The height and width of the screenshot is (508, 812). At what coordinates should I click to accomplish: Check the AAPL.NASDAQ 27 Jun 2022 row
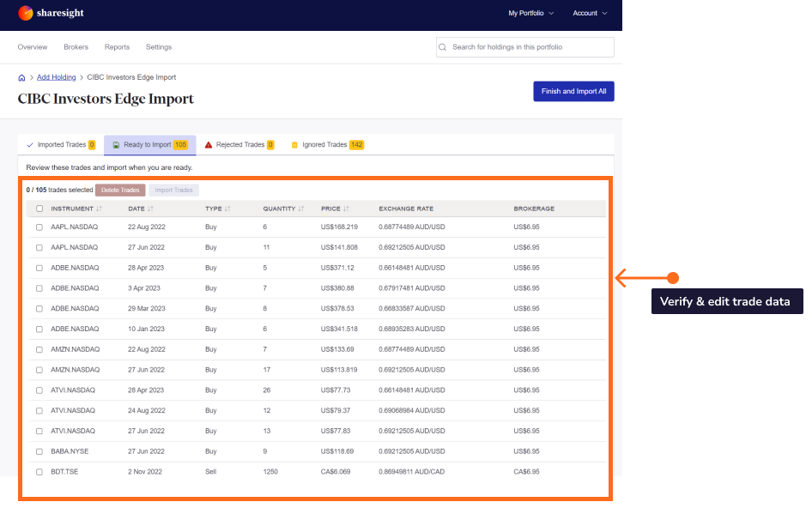coord(39,247)
